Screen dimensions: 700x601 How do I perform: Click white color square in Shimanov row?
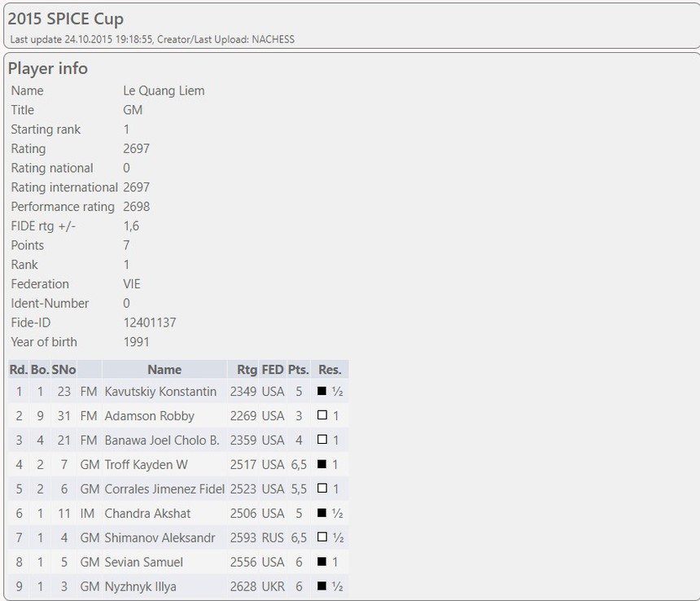point(322,538)
